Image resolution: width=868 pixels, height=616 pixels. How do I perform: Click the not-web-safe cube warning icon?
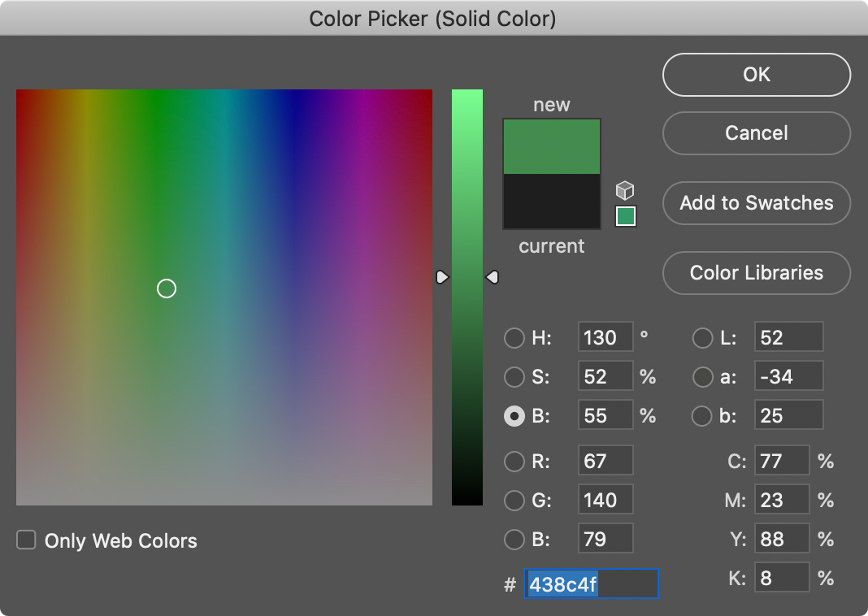624,190
